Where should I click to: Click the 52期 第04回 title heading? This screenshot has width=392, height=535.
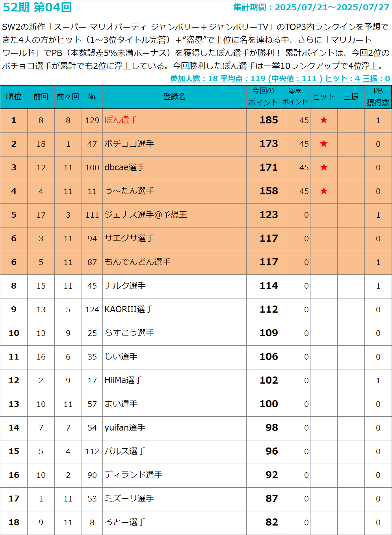pos(37,7)
